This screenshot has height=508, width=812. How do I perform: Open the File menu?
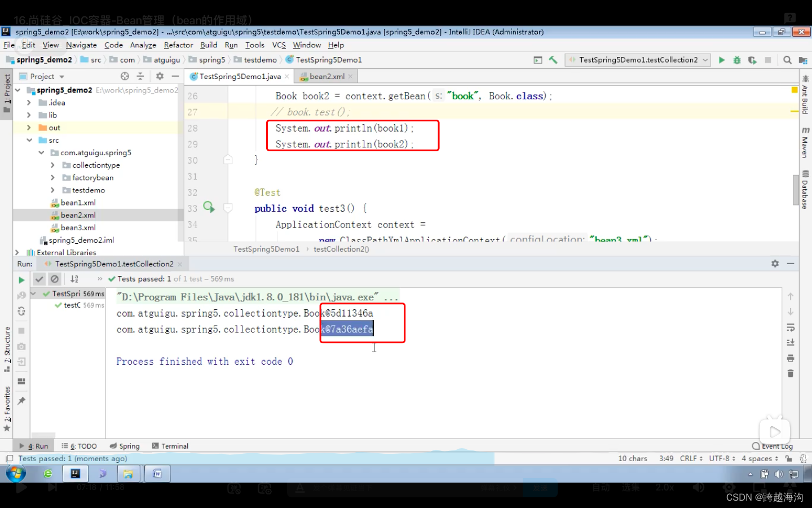click(9, 45)
